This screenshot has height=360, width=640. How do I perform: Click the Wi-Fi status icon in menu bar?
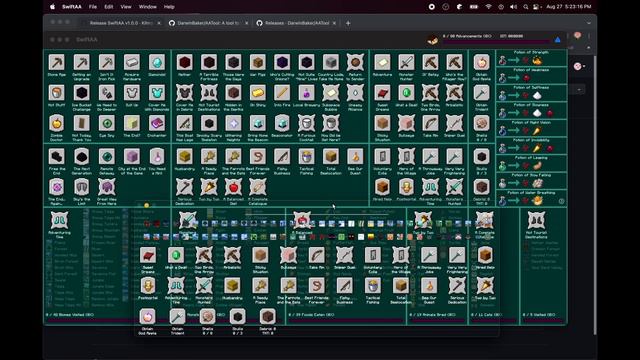pyautogui.click(x=488, y=7)
